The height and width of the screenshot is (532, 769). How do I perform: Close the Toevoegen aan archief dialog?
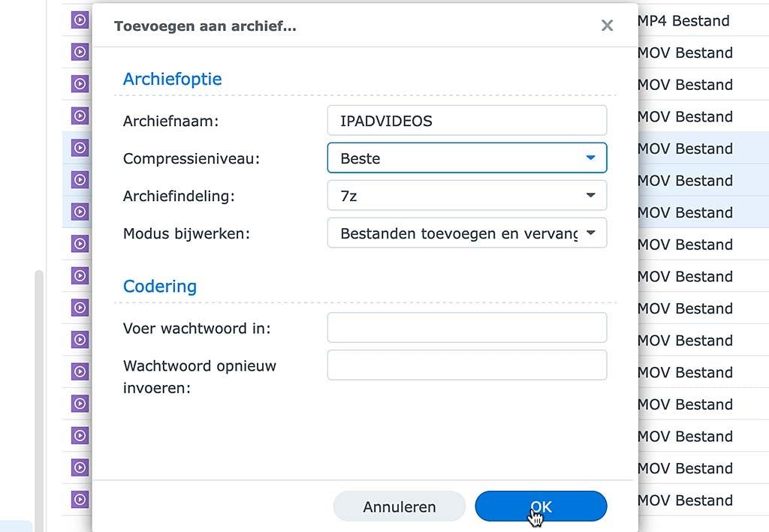[x=607, y=26]
